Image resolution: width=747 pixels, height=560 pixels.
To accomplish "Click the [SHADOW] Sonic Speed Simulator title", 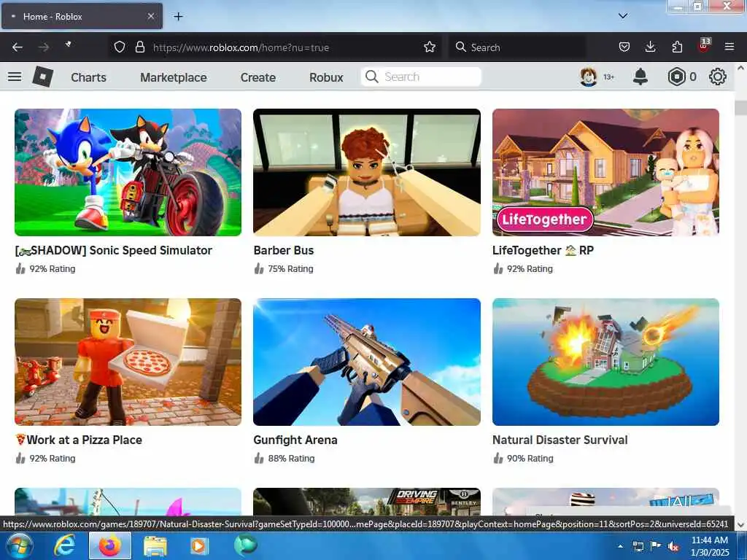I will click(x=113, y=250).
